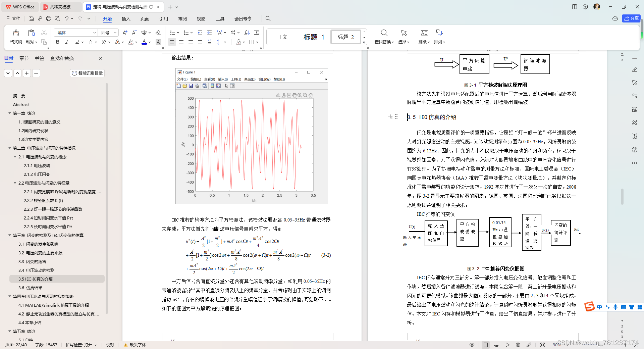
Task: Collapse 第三章 闪变的检测及IEC闪变仪的仿真 node
Action: pos(10,235)
